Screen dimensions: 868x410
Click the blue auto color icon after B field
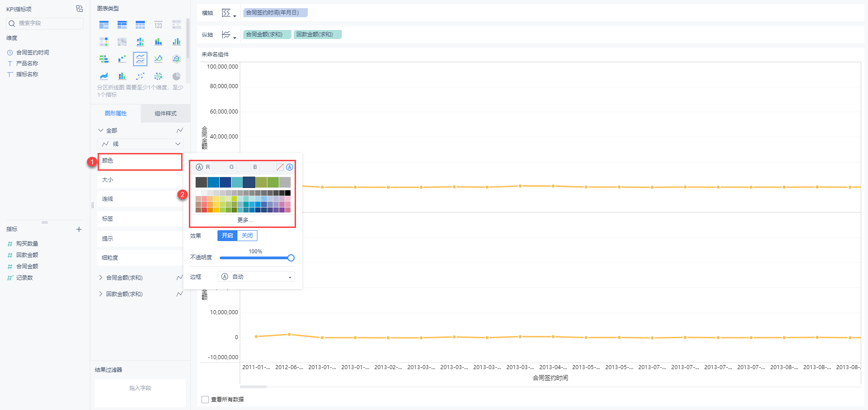point(290,167)
